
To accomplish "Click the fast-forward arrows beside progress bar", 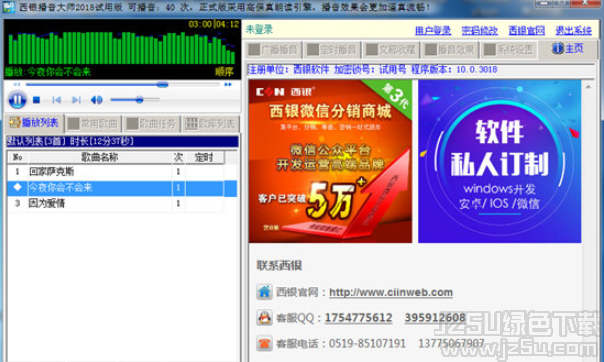I will pyautogui.click(x=228, y=84).
